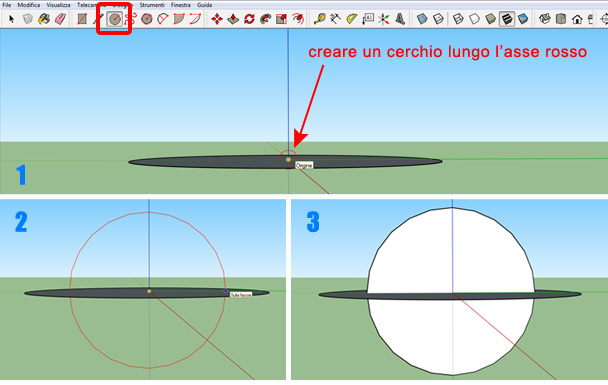
Task: Activate the pink Eraser tool
Action: click(x=60, y=19)
